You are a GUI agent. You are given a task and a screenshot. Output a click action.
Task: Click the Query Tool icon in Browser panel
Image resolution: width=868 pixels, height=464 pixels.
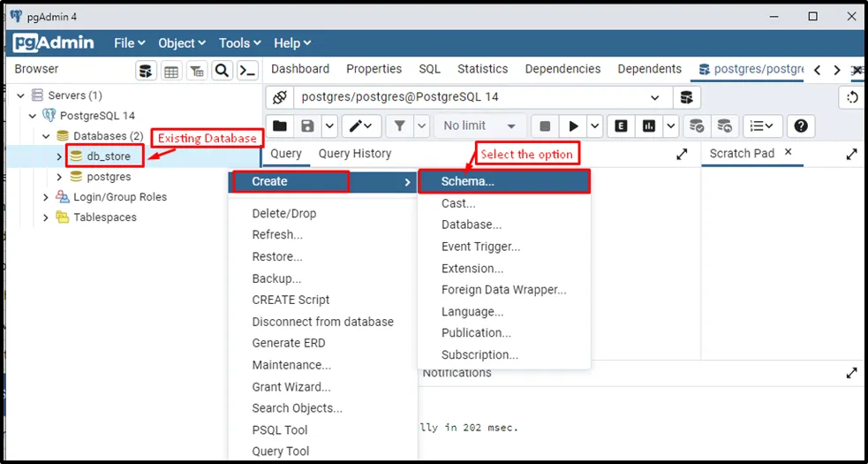tap(146, 71)
